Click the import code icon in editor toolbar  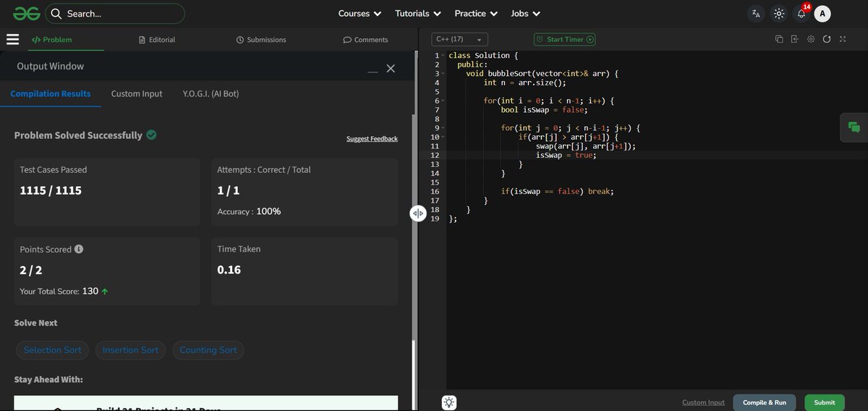(x=795, y=39)
